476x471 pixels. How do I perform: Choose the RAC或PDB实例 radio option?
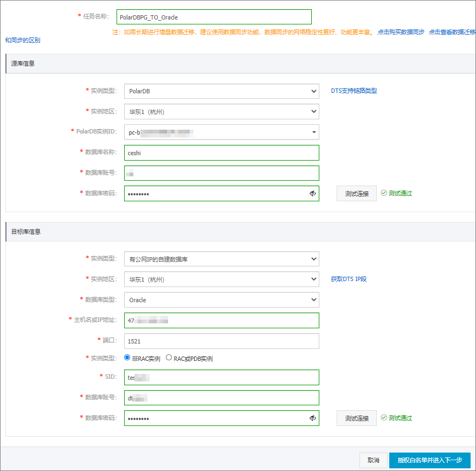(169, 358)
